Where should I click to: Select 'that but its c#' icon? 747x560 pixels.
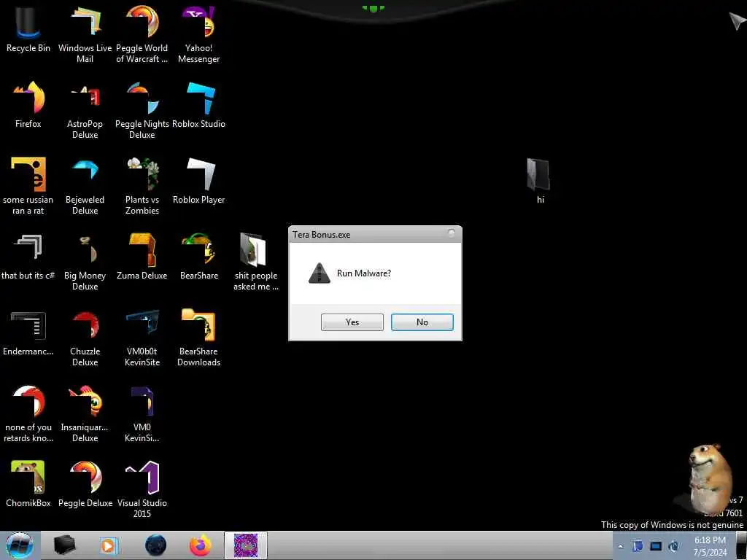[28, 256]
